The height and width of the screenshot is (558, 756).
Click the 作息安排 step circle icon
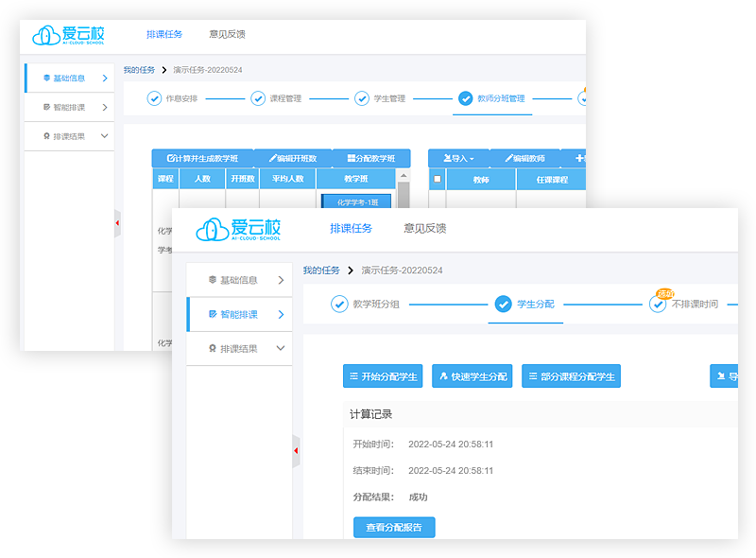154,98
